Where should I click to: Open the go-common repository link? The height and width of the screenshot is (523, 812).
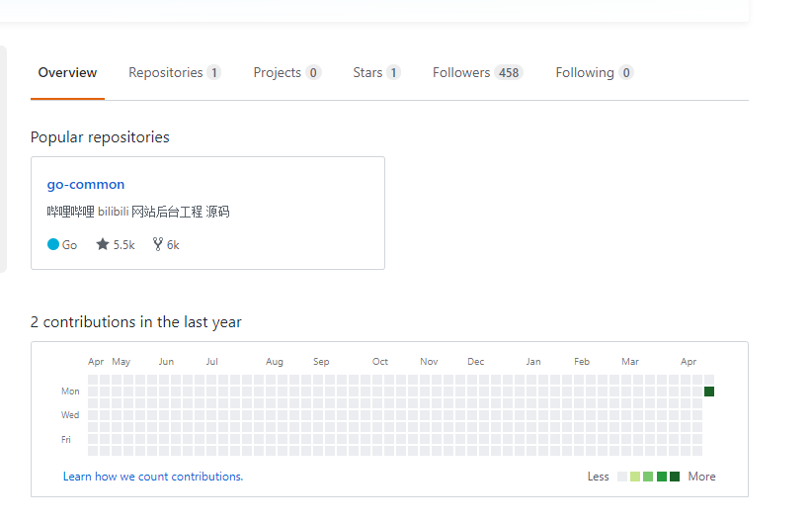[86, 184]
